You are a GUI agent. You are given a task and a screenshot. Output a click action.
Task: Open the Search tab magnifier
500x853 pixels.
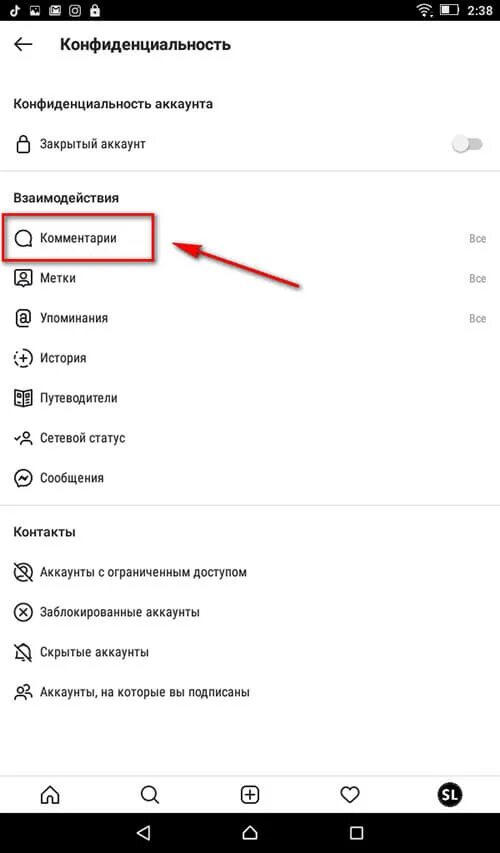point(150,795)
